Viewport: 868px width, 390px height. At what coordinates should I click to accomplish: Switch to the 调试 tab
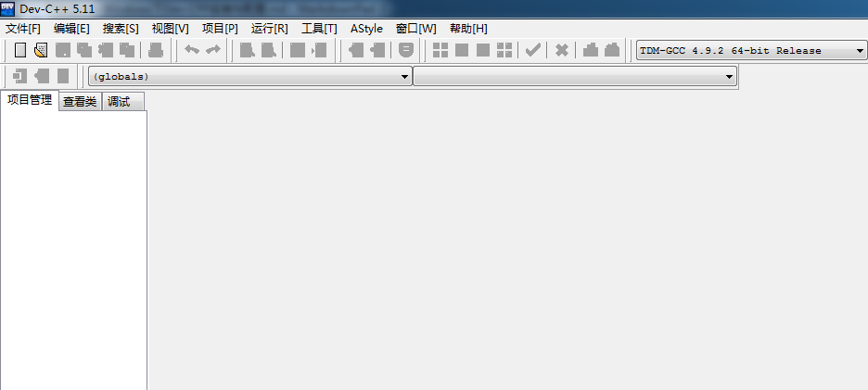(x=119, y=102)
